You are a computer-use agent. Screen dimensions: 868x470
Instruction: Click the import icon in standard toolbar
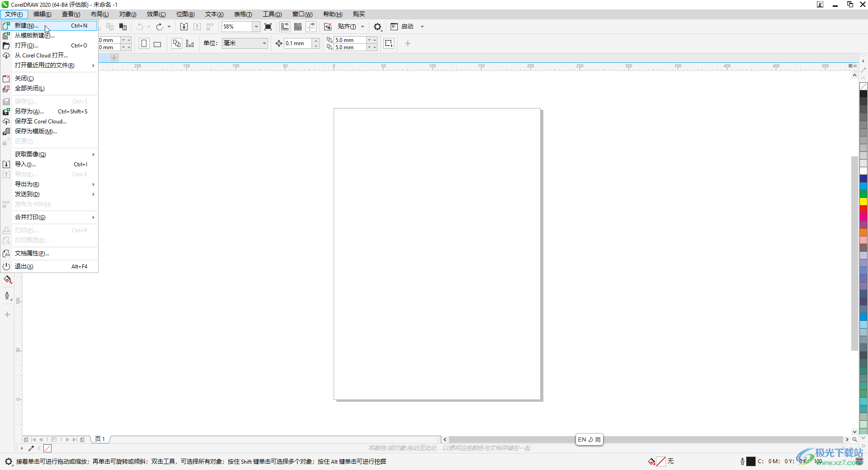[x=184, y=27]
